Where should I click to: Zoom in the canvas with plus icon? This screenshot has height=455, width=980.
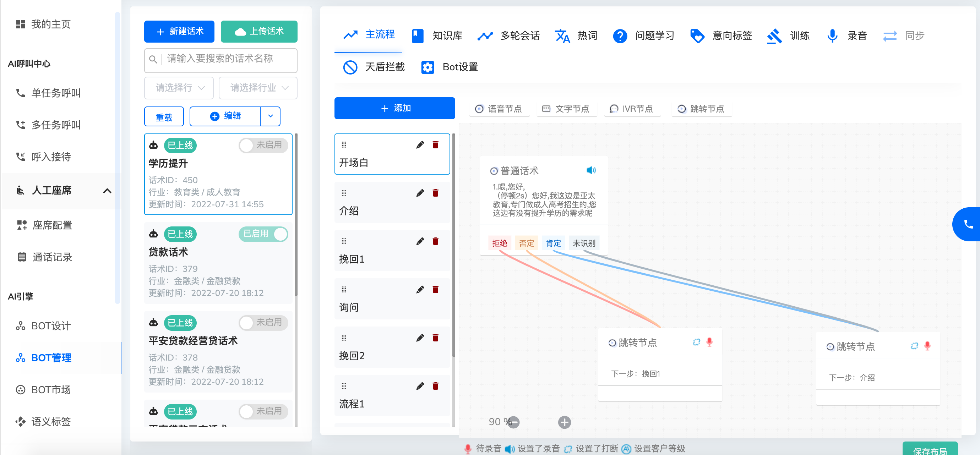[x=565, y=422]
